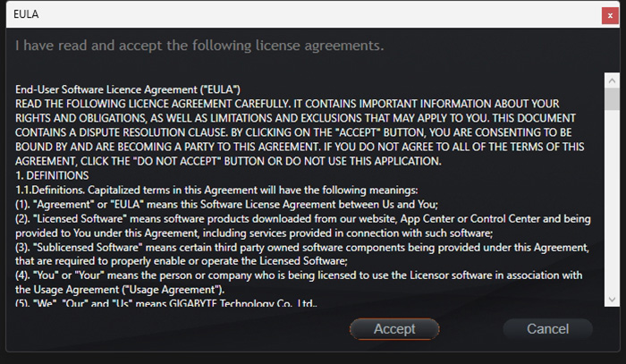Image resolution: width=626 pixels, height=364 pixels.
Task: Click the license text scrollbar thumb
Action: (612, 99)
